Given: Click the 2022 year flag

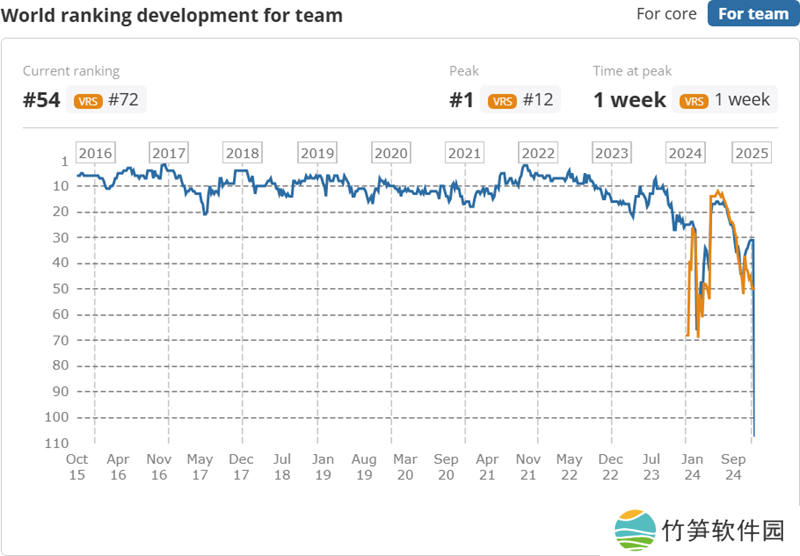Looking at the screenshot, I should pyautogui.click(x=538, y=153).
